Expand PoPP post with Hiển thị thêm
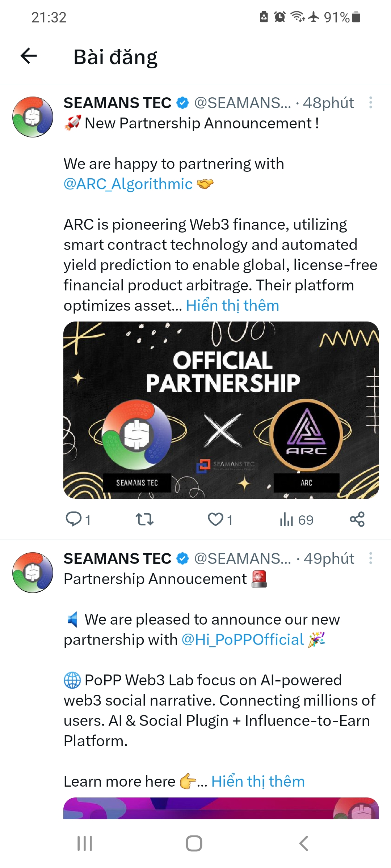This screenshot has height=868, width=391. tap(258, 782)
